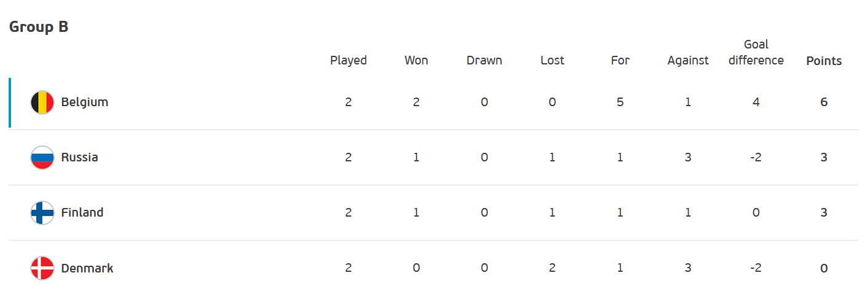Click the Points column header

(824, 61)
